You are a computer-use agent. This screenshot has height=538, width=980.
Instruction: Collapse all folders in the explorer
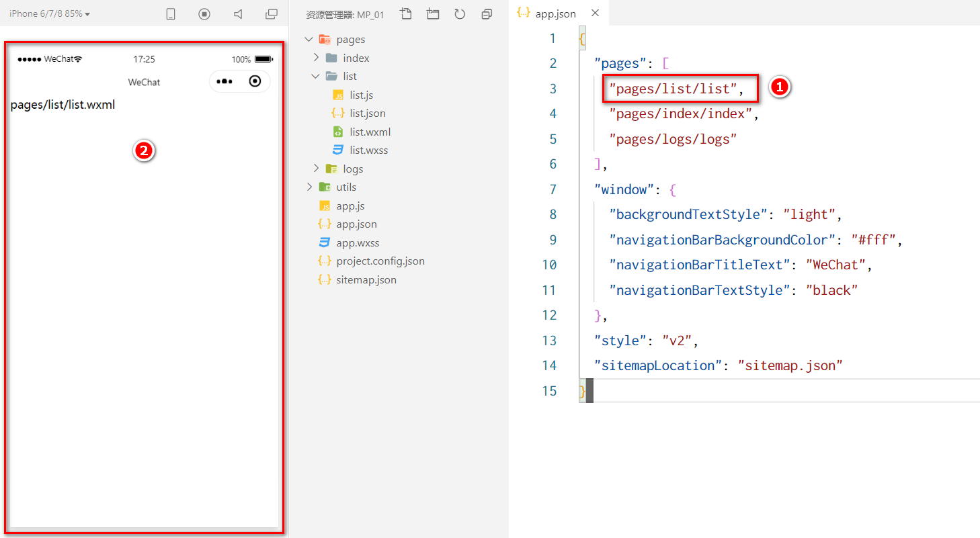pos(487,14)
